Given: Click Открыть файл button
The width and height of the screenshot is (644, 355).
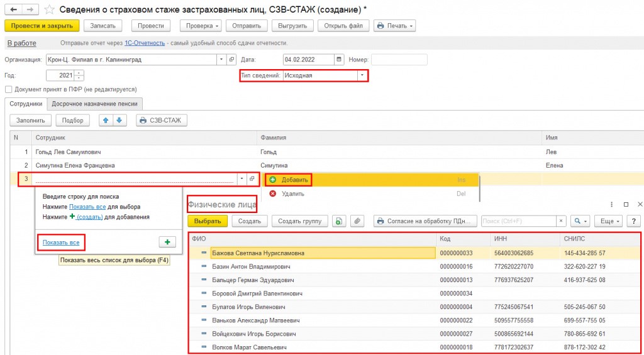Looking at the screenshot, I should point(343,25).
